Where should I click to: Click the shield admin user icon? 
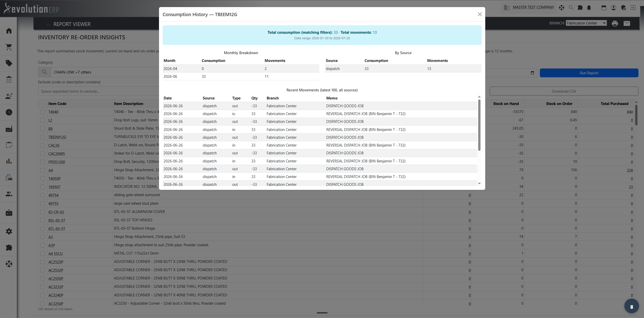623,8
